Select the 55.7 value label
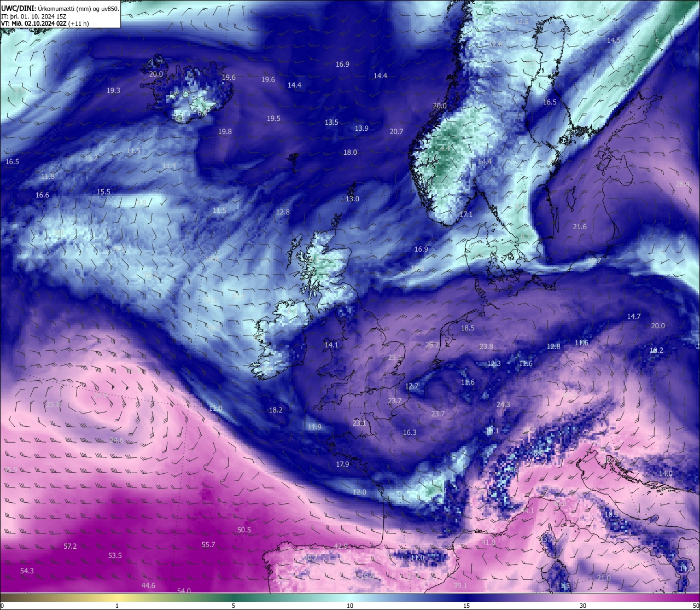 pyautogui.click(x=208, y=544)
